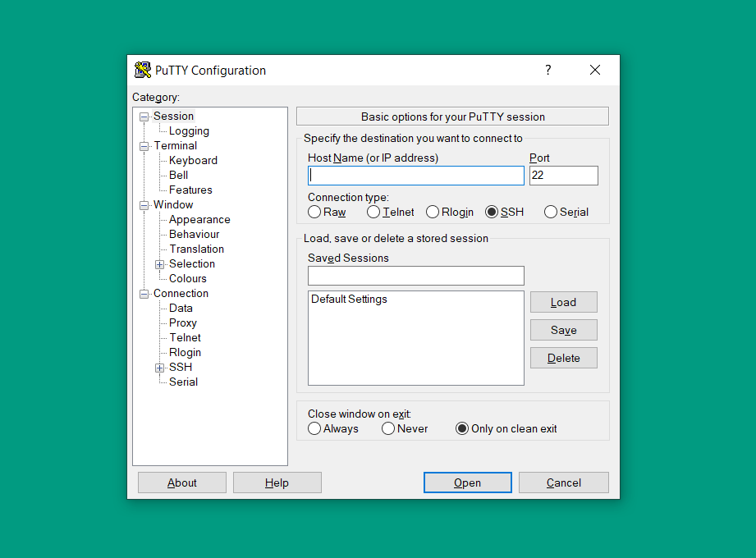Show the Behaviour settings
The width and height of the screenshot is (756, 558).
click(195, 234)
